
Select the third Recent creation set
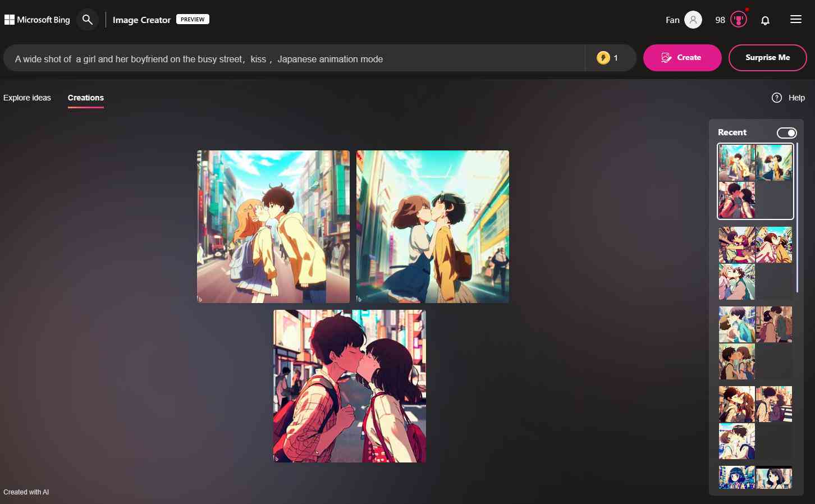(x=756, y=343)
